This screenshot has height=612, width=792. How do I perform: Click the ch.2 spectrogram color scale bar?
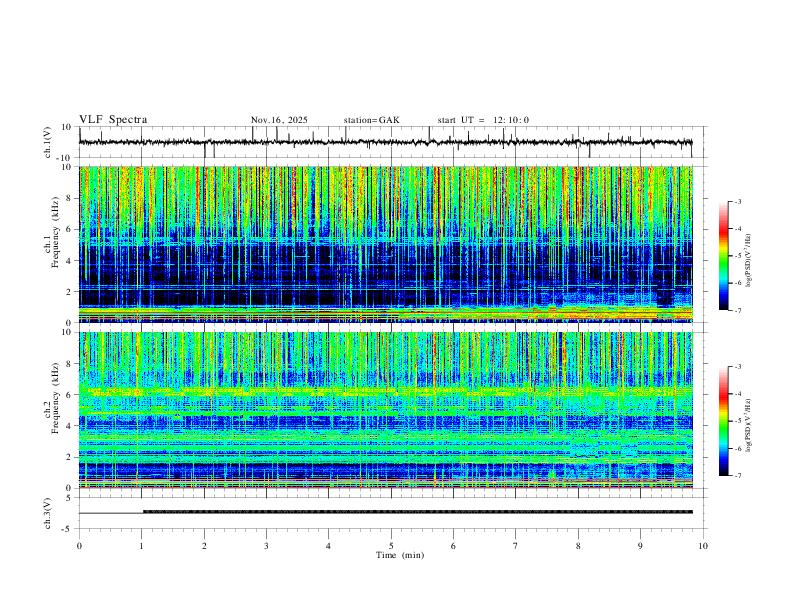723,421
